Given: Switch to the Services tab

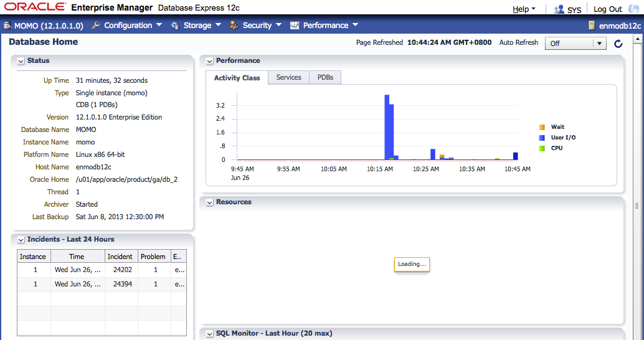Looking at the screenshot, I should [289, 77].
